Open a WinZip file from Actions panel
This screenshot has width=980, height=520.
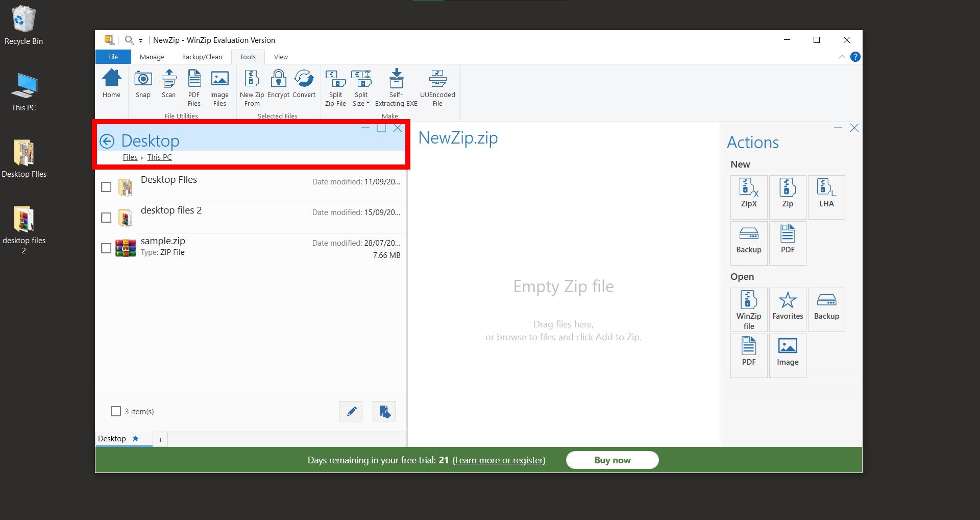pyautogui.click(x=748, y=310)
